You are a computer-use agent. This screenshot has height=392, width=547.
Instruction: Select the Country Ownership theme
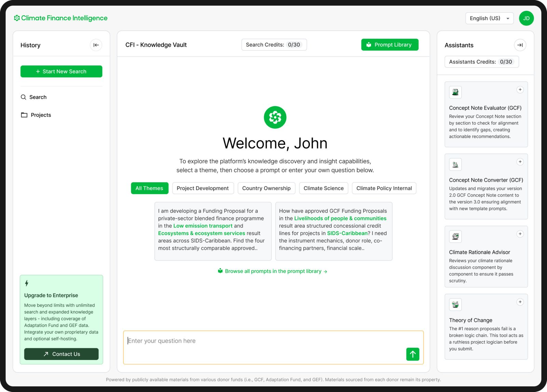coord(266,188)
